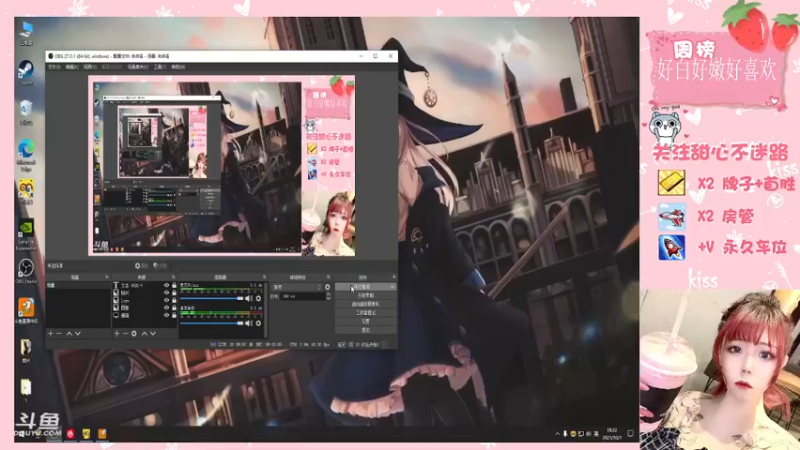Pop out the Controls dock panel
The image size is (800, 450).
tap(393, 277)
